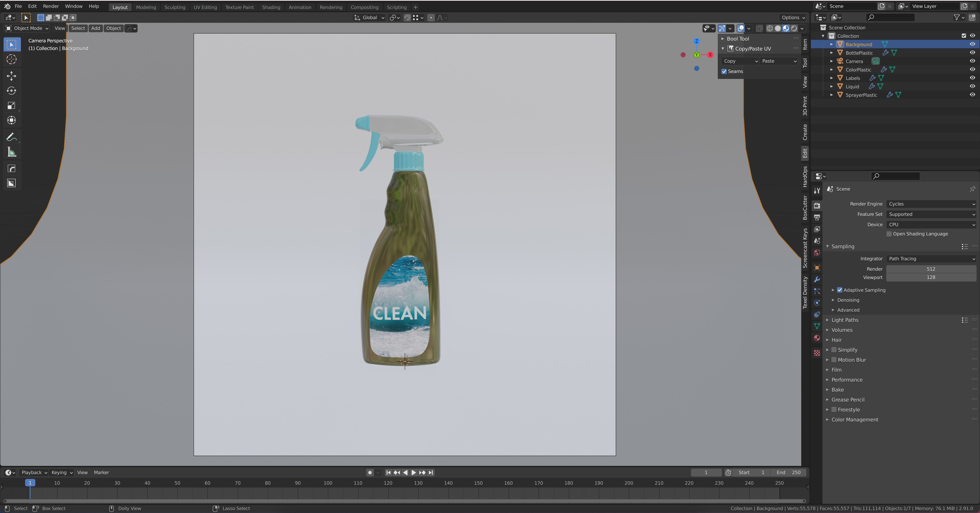Open the Render menu
The width and height of the screenshot is (980, 513).
(51, 7)
